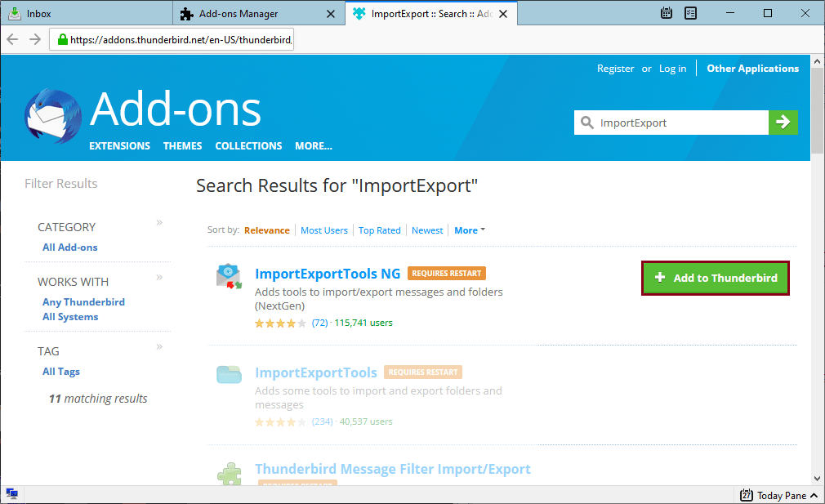Open the (72) reviews link
825x504 pixels.
320,323
